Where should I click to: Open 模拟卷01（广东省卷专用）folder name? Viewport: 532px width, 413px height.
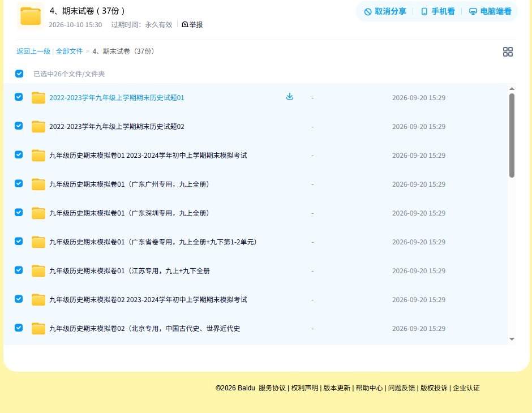[153, 242]
